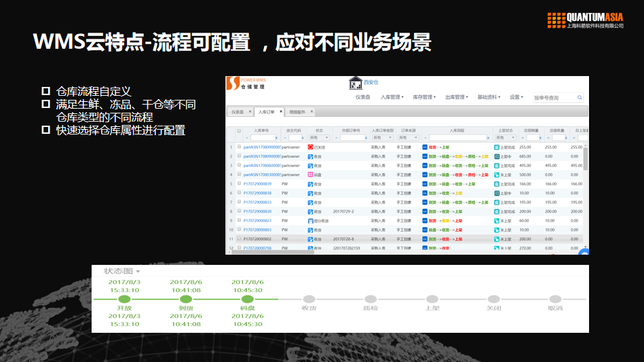Open the 基础资料 dropdown menu
644x362 pixels.
point(489,97)
